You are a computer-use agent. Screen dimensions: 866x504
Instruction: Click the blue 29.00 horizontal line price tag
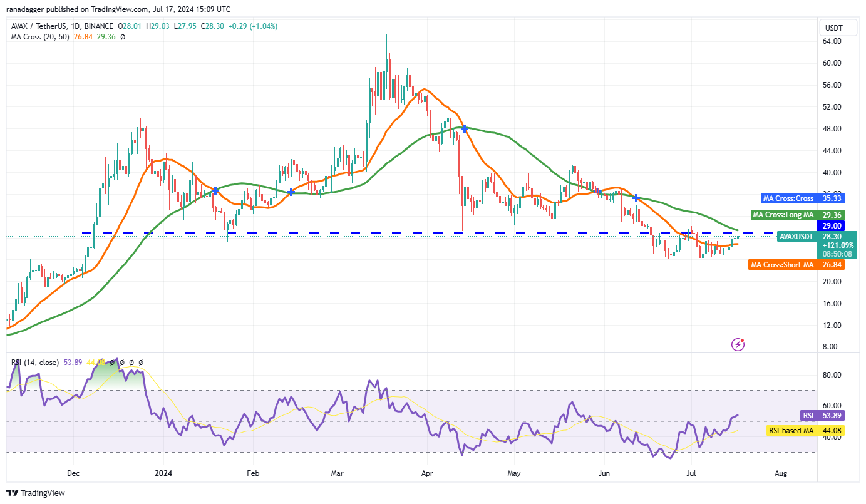[832, 225]
